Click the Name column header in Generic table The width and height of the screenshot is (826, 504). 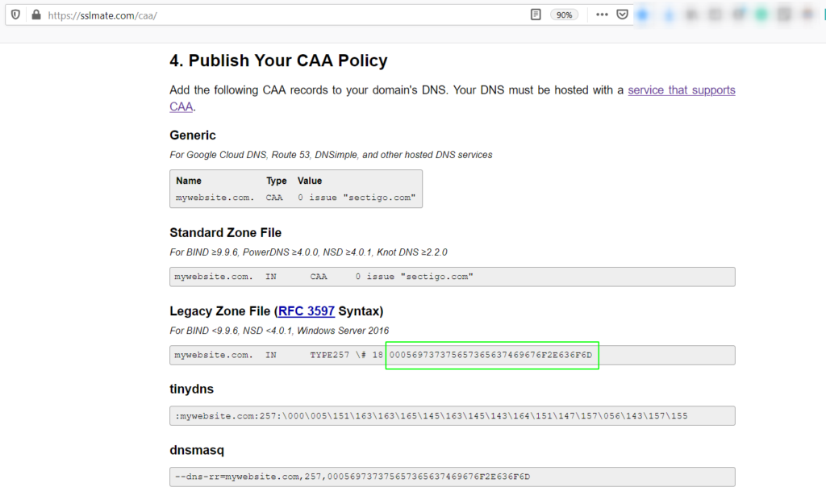tap(188, 181)
